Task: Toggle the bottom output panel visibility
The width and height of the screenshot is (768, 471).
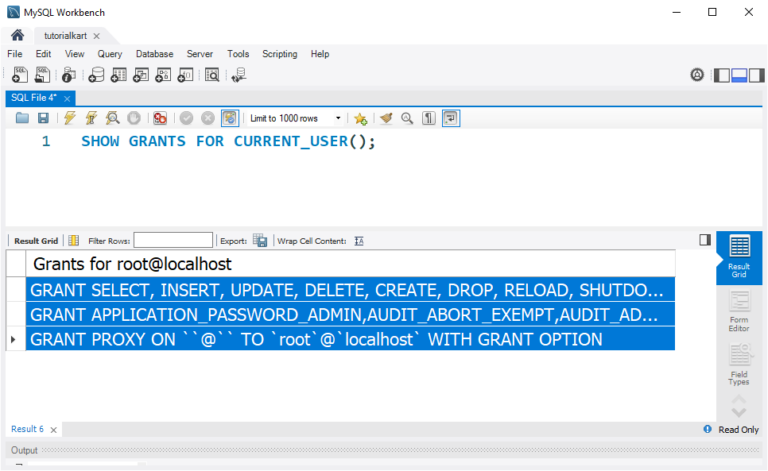Action: [x=740, y=75]
